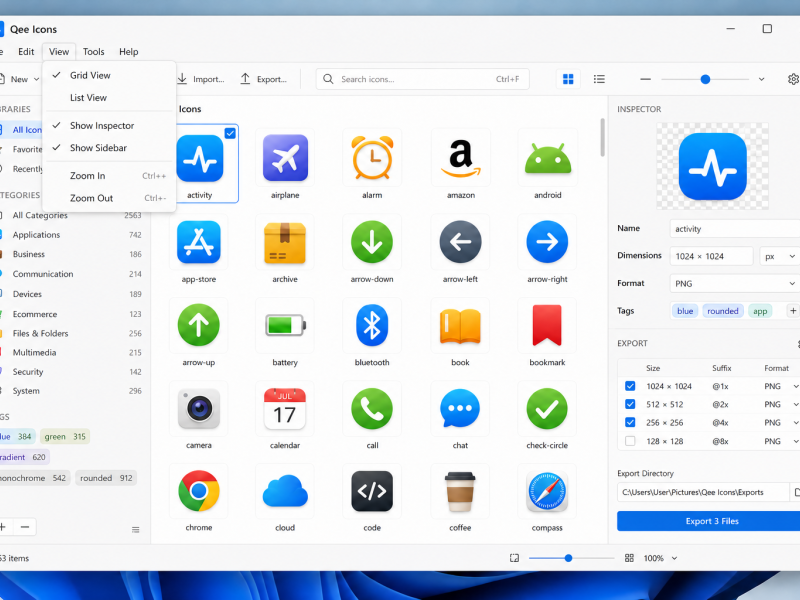Uncheck the 256 × 256 export size
Screen dimensions: 800x600
[x=630, y=422]
